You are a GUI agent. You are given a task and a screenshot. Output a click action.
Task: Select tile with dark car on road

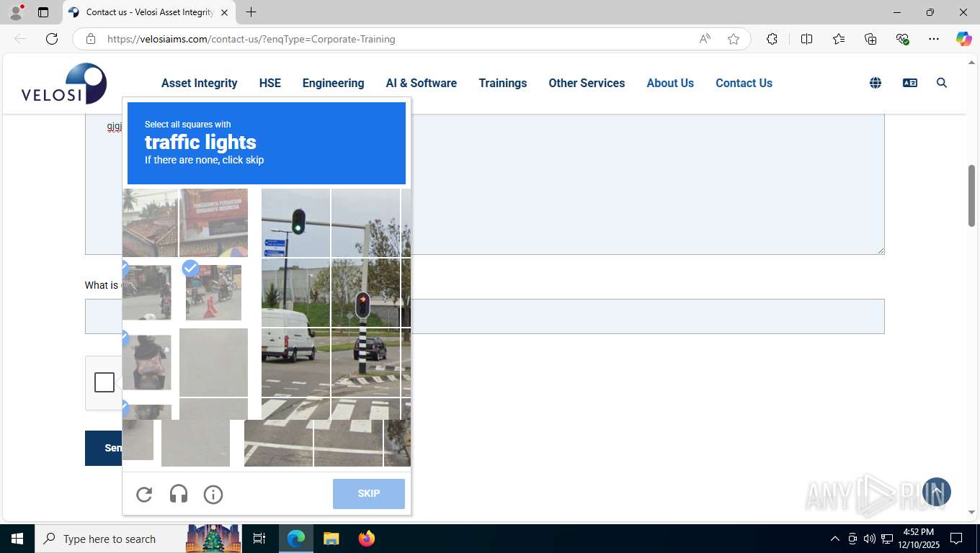point(365,363)
